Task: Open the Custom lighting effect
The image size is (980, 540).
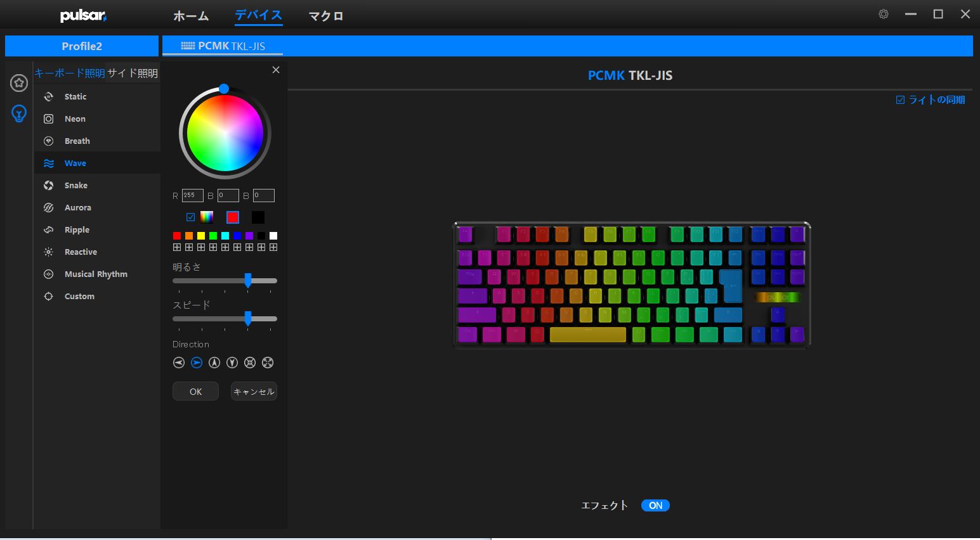Action: tap(97, 296)
